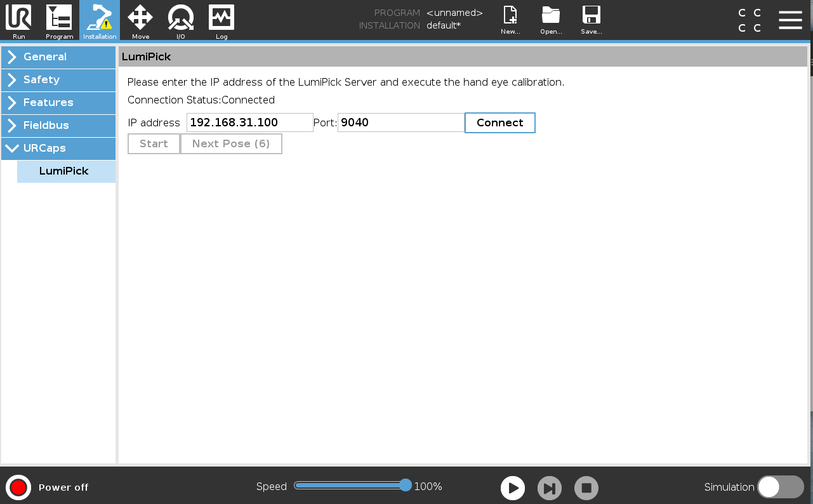The height and width of the screenshot is (504, 813).
Task: Click the Start calibration button
Action: point(154,143)
